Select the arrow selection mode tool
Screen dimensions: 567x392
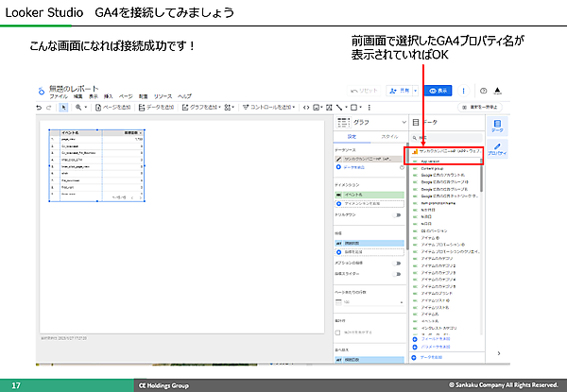(63, 107)
